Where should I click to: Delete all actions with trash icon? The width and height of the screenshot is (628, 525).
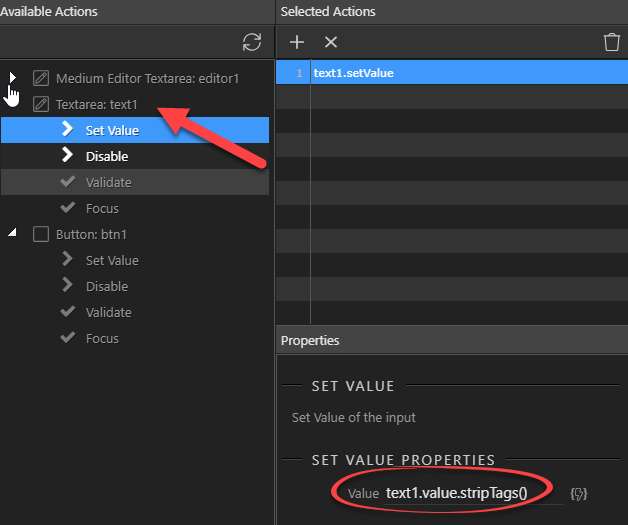click(612, 42)
